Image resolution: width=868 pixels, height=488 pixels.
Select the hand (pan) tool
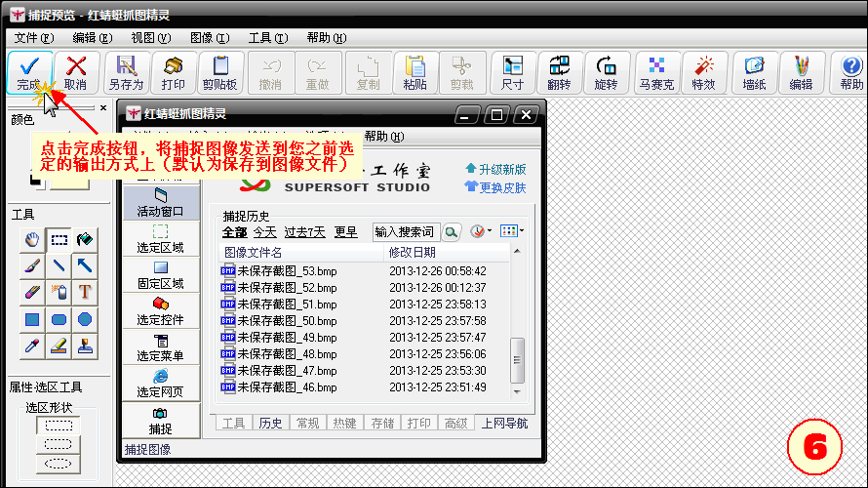pos(32,238)
